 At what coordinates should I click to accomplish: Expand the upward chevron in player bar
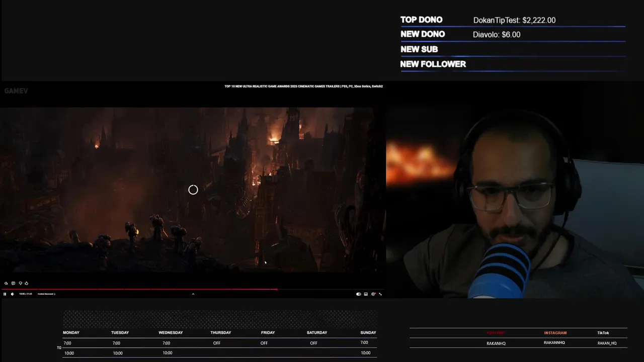pyautogui.click(x=193, y=294)
